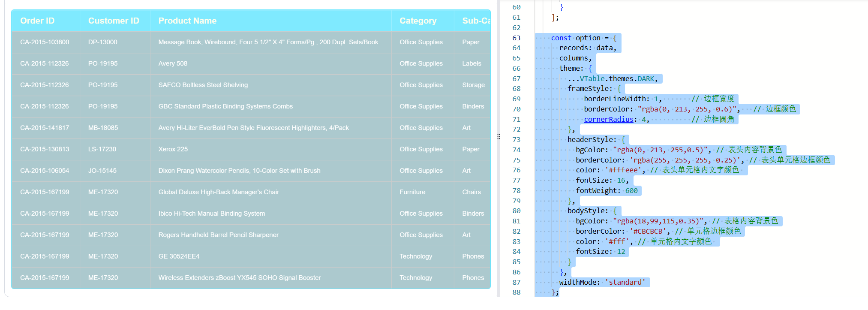Select order ID cell CA-2015-106054

(x=45, y=171)
